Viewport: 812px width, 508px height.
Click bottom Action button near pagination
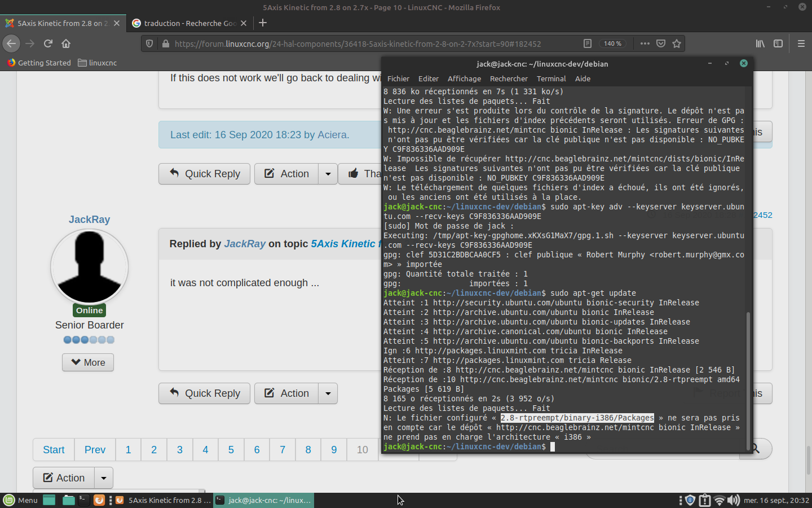(63, 478)
